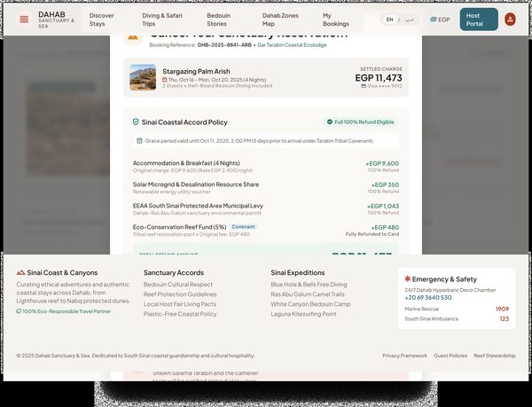532x407 pixels.
Task: Click the Covenant tag on Reef Fund
Action: coord(243,227)
